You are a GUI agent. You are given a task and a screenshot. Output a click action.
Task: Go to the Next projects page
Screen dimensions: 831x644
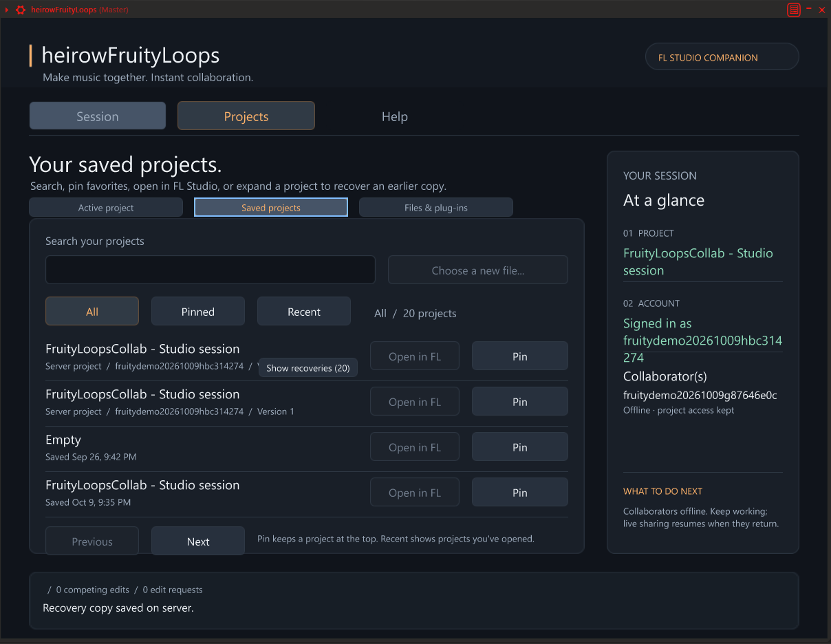(198, 541)
